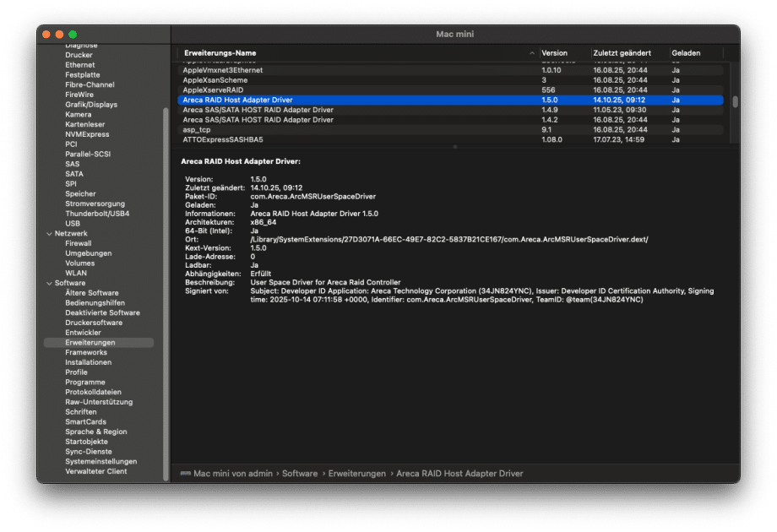Screen dimensions: 777x532
Task: Sort by Zuletzt geändert column header
Action: pos(622,53)
